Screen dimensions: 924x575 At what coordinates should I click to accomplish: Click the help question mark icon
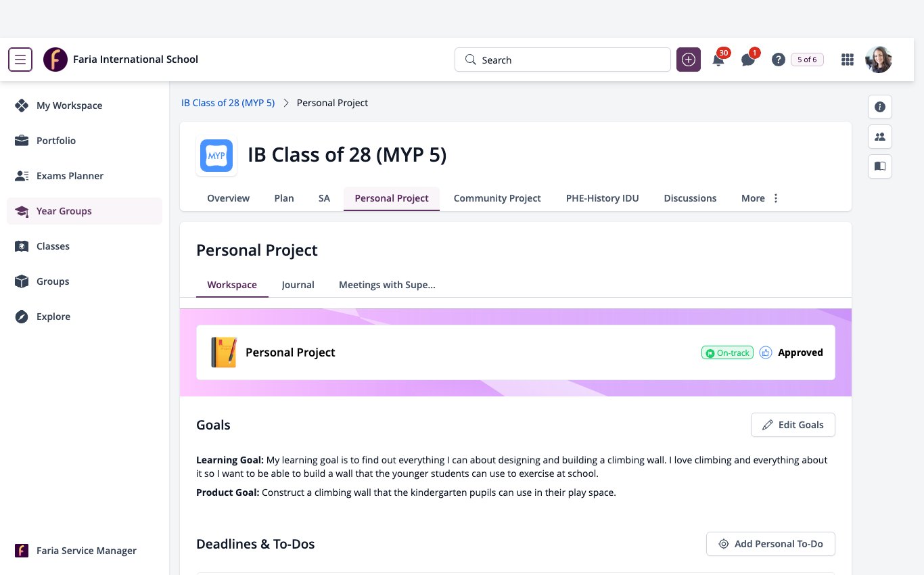[779, 60]
